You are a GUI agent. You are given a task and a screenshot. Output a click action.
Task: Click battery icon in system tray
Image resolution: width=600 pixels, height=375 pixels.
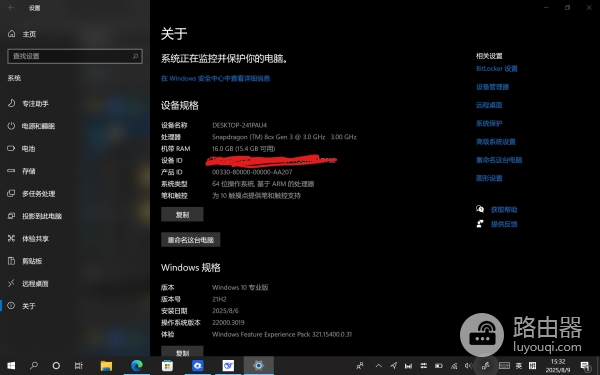click(439, 366)
